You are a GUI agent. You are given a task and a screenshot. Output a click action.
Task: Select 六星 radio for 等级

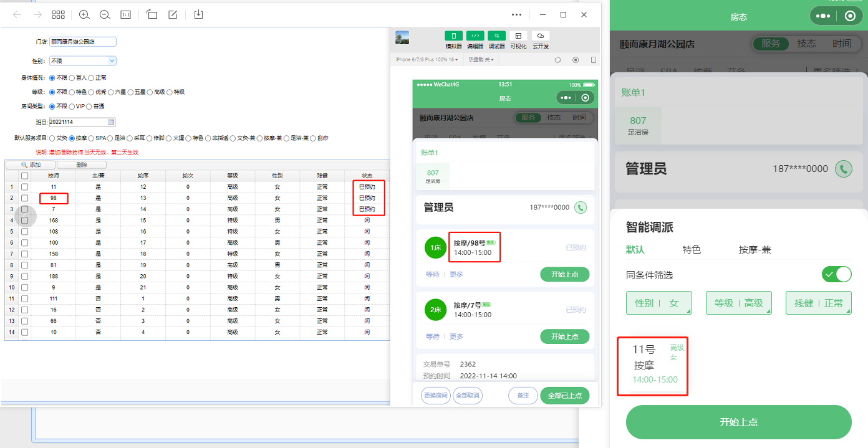point(110,92)
